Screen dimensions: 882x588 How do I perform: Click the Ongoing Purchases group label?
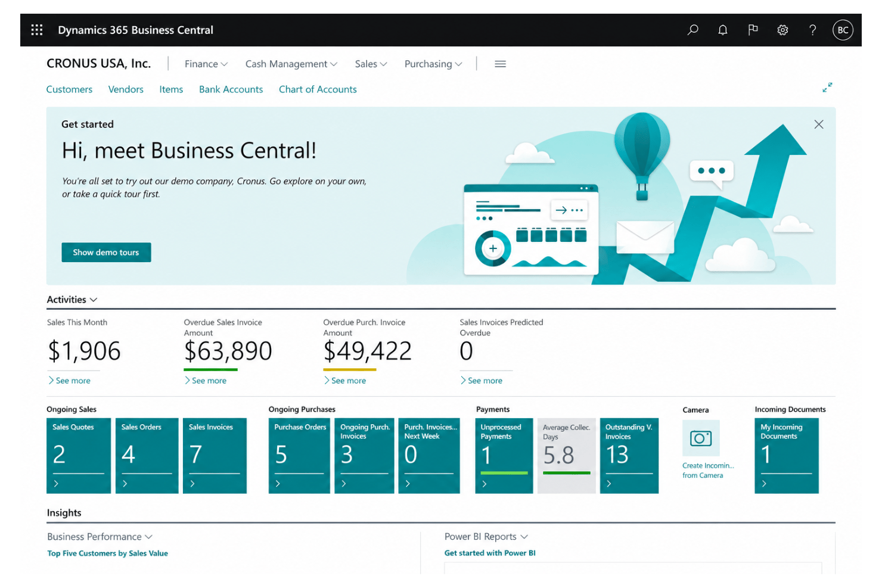[302, 409]
